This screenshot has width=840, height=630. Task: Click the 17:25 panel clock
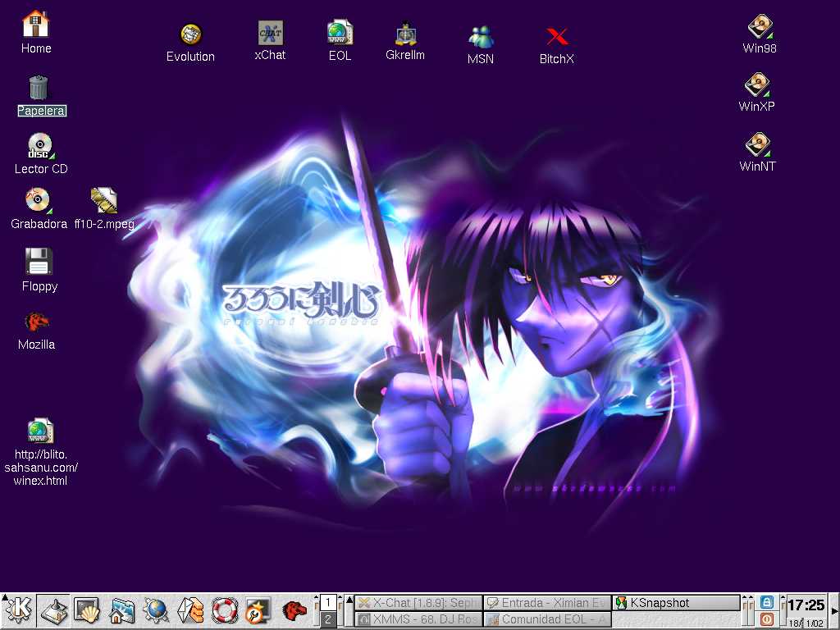tap(806, 606)
